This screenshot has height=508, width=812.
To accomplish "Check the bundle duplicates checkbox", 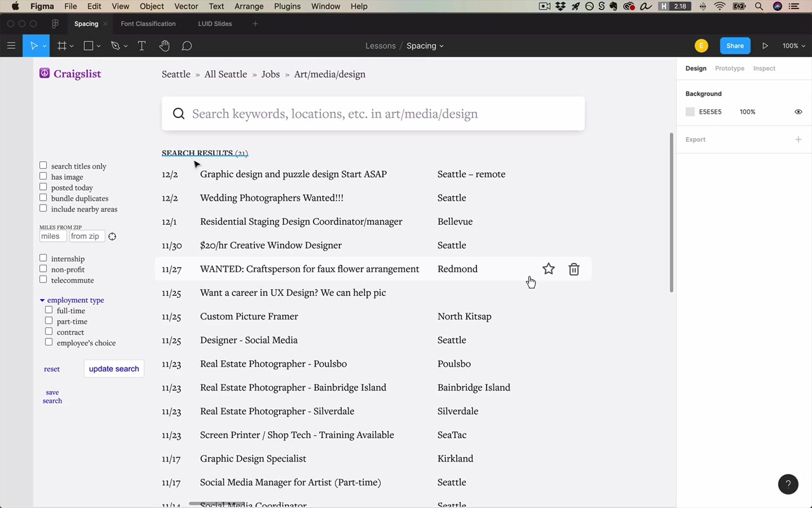I will click(43, 197).
